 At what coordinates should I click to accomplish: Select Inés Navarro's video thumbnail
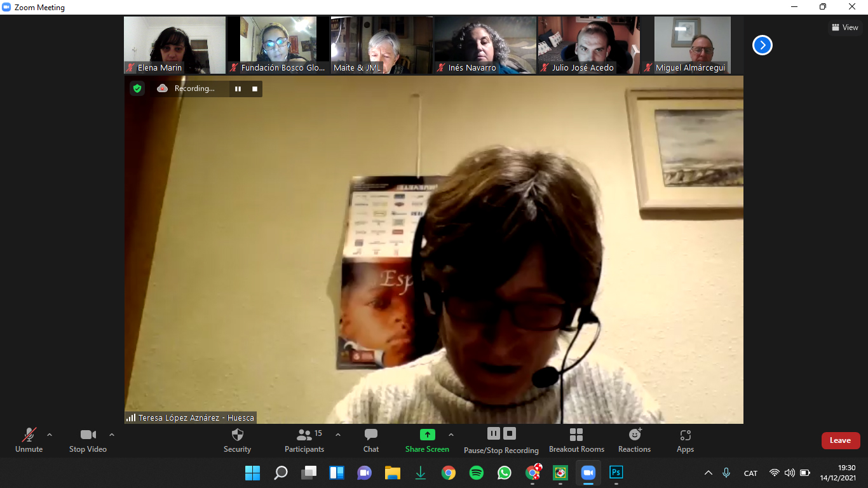(485, 45)
